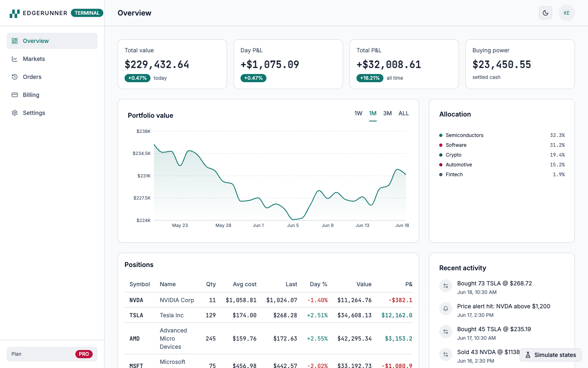Viewport: 588px width, 368px height.
Task: Navigate to Settings
Action: point(52,113)
